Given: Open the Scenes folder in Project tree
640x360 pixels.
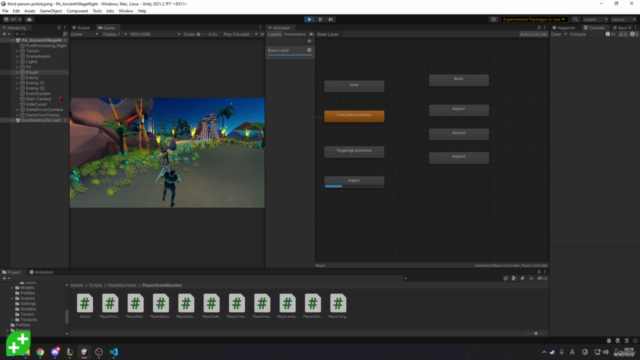Looking at the screenshot, I should pos(27,298).
